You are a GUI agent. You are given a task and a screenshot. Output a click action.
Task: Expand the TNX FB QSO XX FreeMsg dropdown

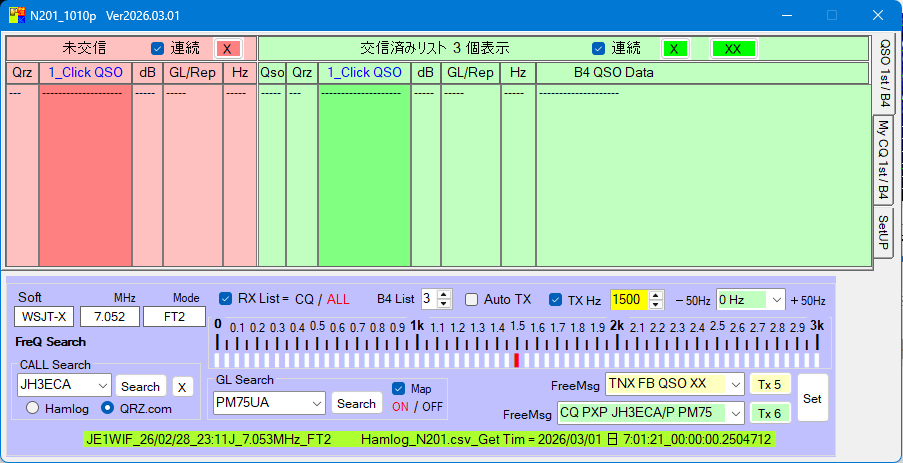[735, 384]
